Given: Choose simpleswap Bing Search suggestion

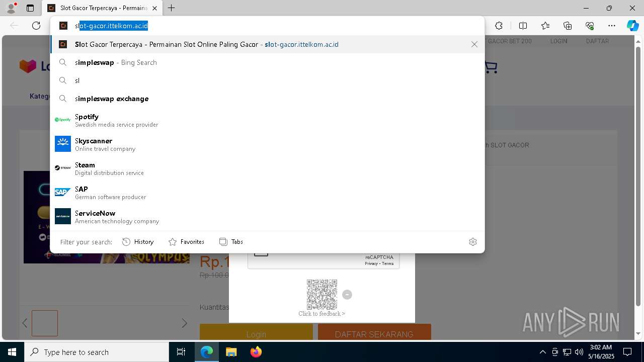Looking at the screenshot, I should click(267, 62).
